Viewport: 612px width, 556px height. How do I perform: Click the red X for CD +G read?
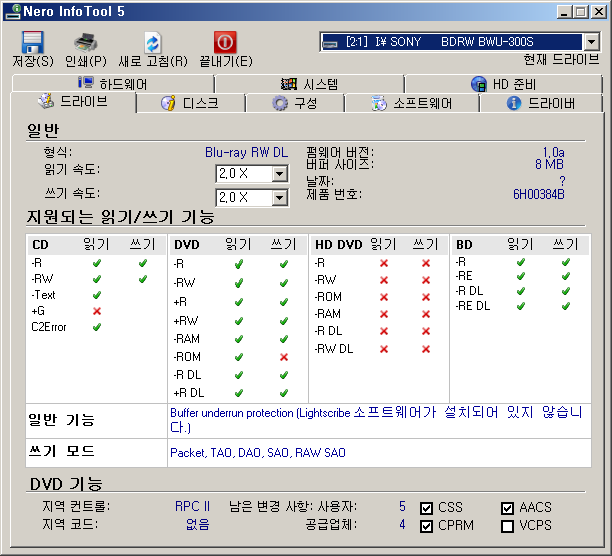[x=97, y=311]
